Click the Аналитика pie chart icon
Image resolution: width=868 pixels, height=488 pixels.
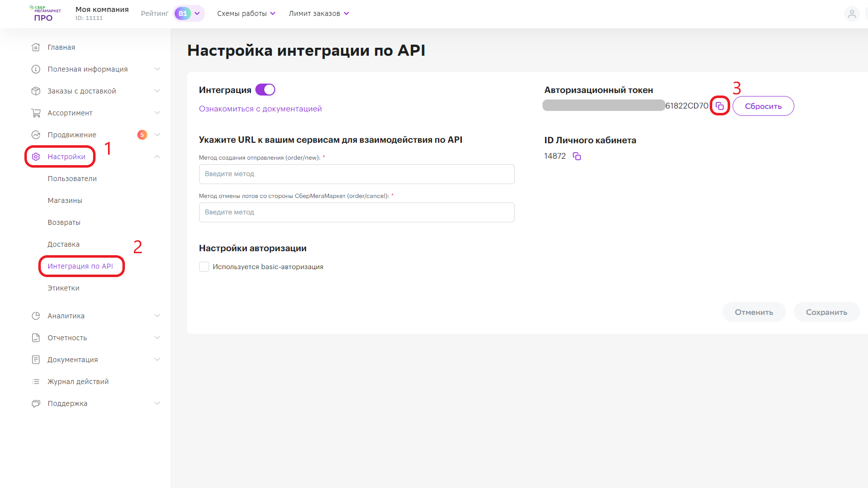[x=36, y=316]
